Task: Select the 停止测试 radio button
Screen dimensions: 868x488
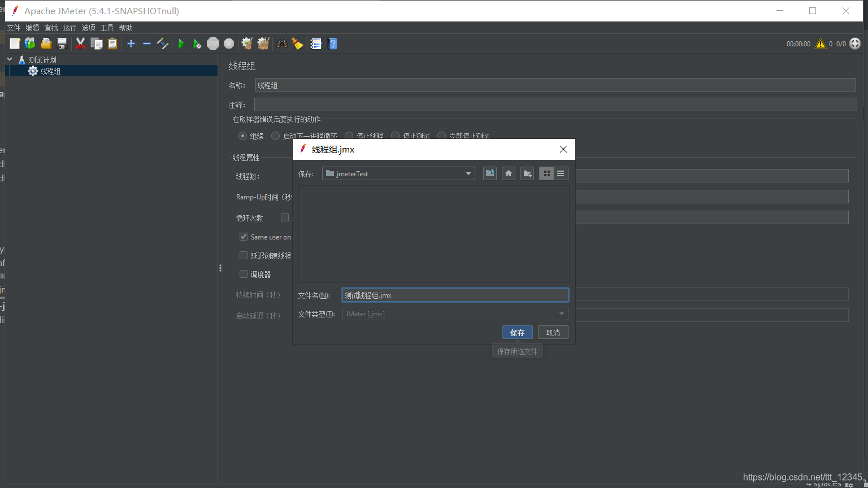Action: tap(395, 136)
